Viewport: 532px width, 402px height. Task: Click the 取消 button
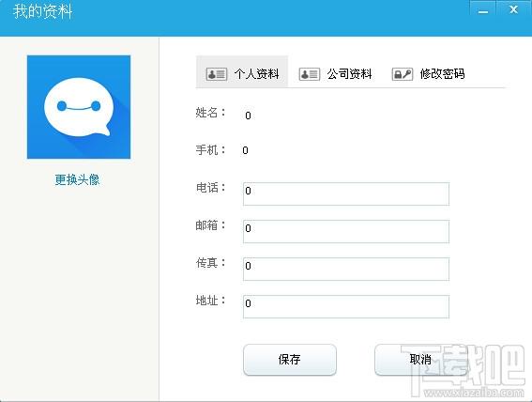coord(420,360)
